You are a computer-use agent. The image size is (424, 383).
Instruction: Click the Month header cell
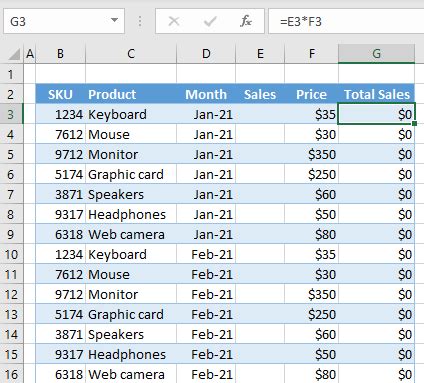click(x=206, y=94)
